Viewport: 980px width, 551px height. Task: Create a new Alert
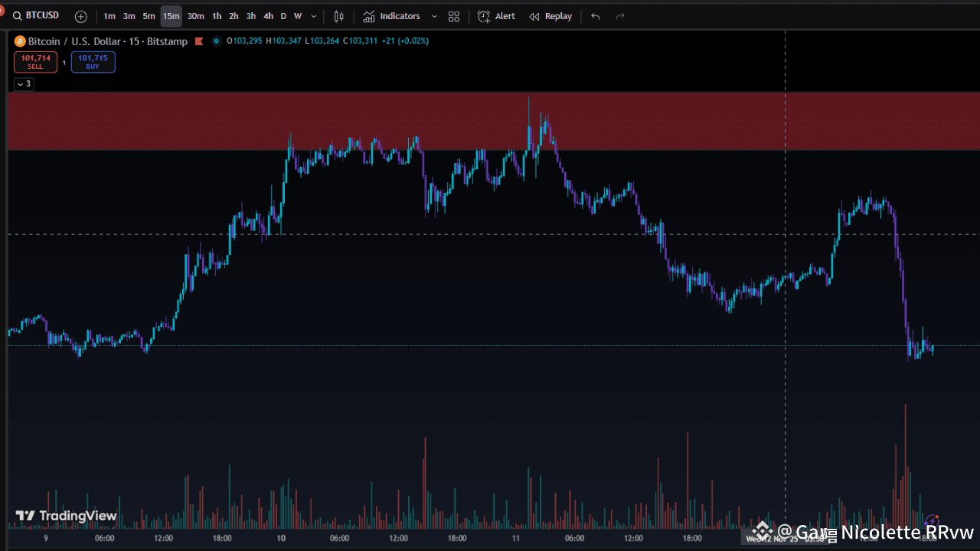coord(496,16)
